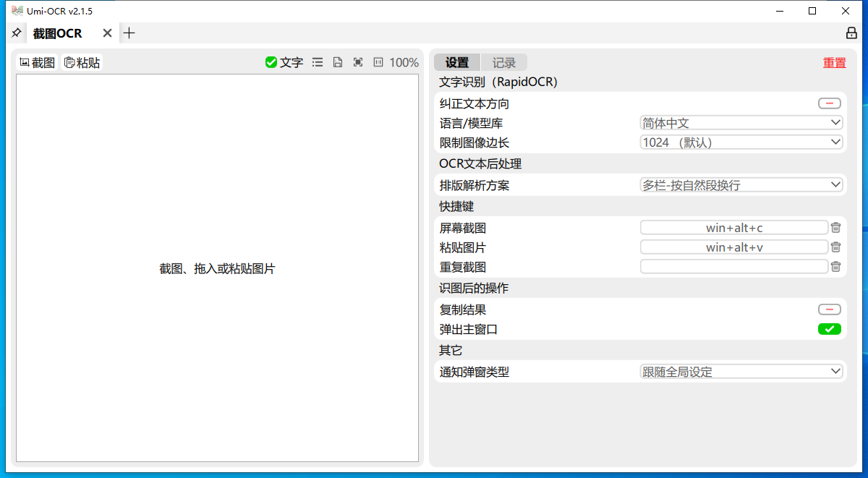Clear the 粘贴图片 hotkey with trash icon
The width and height of the screenshot is (868, 478).
coord(836,247)
